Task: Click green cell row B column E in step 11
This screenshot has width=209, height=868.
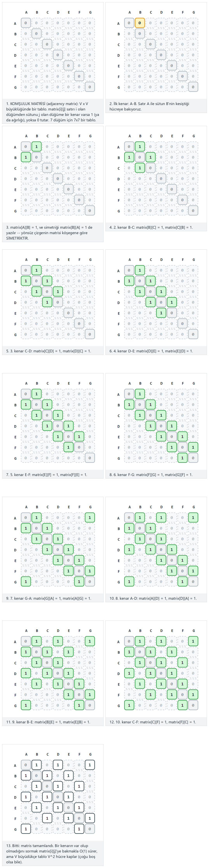Action: point(68,652)
